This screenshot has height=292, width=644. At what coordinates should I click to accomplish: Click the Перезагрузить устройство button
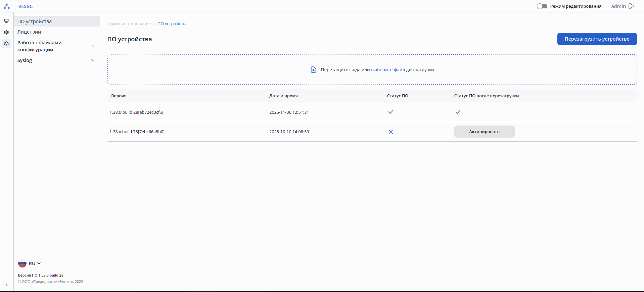[x=597, y=39]
